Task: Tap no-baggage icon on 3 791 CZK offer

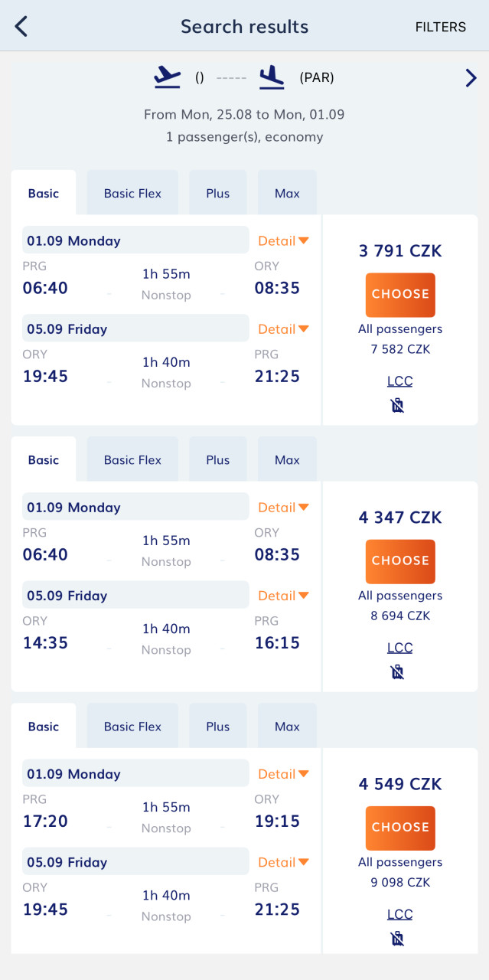Action: coord(397,406)
